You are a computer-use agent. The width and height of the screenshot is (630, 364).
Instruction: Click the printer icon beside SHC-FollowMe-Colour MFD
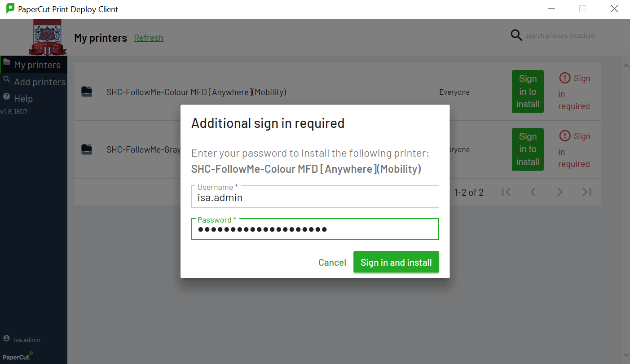(x=87, y=92)
